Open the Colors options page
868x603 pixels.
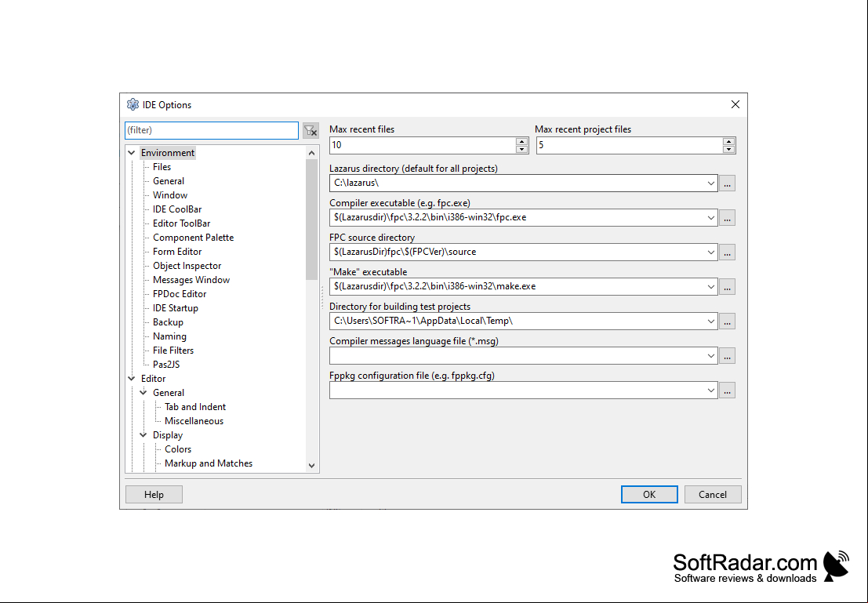pos(178,449)
